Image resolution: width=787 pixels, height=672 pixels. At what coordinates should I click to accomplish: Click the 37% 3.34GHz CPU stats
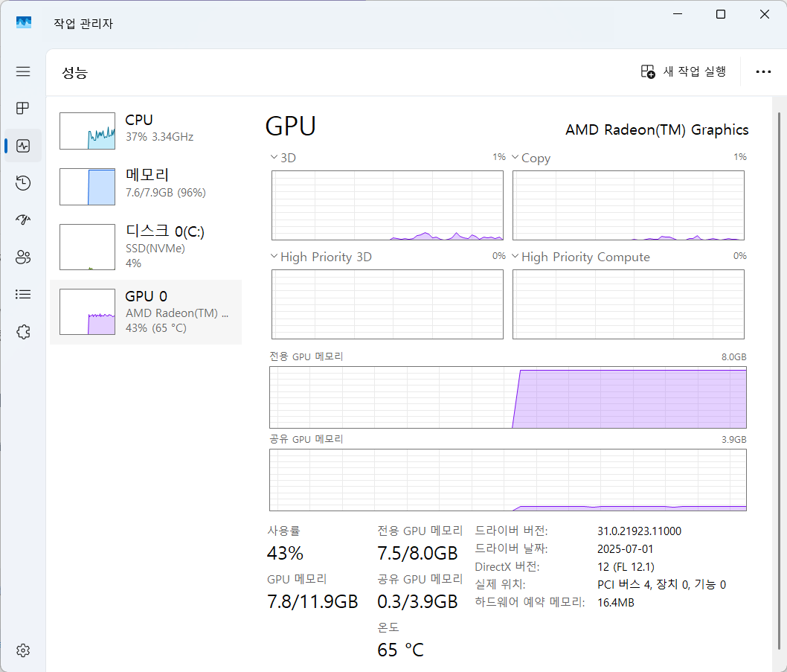(159, 137)
